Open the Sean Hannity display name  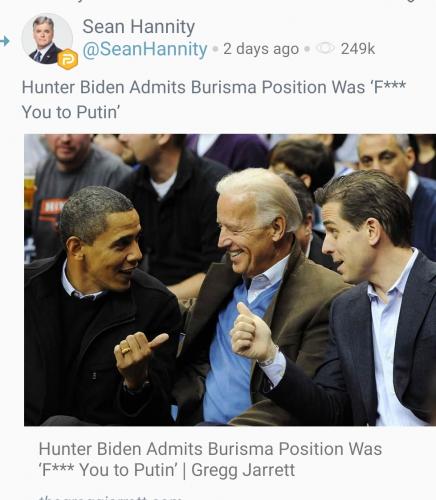click(139, 27)
